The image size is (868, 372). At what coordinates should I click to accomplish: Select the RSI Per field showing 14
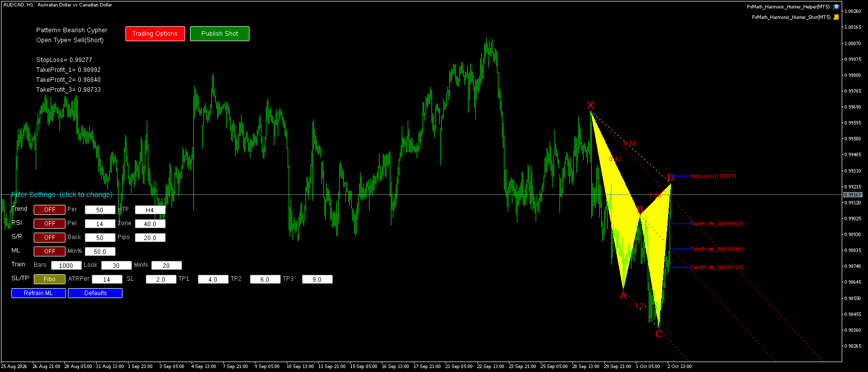click(x=100, y=224)
